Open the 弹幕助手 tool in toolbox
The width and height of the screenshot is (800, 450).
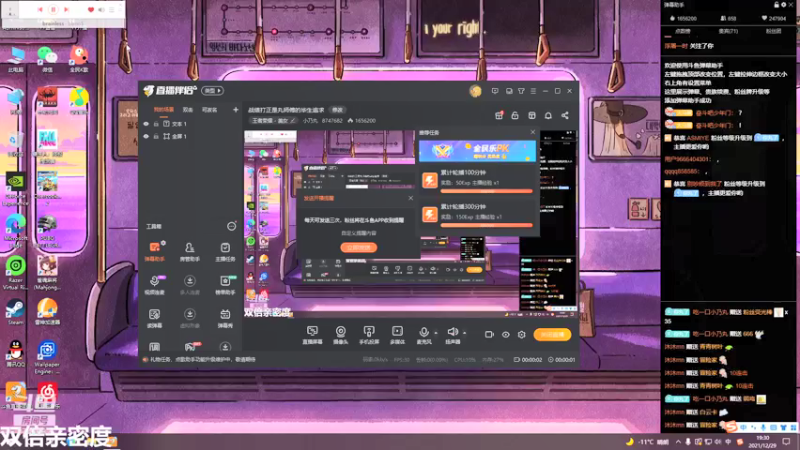tap(154, 252)
